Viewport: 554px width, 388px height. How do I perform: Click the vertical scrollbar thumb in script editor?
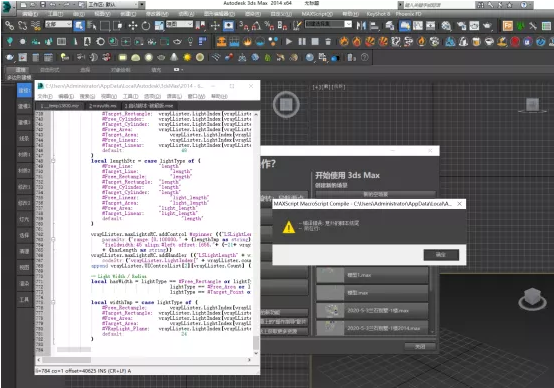(256, 343)
